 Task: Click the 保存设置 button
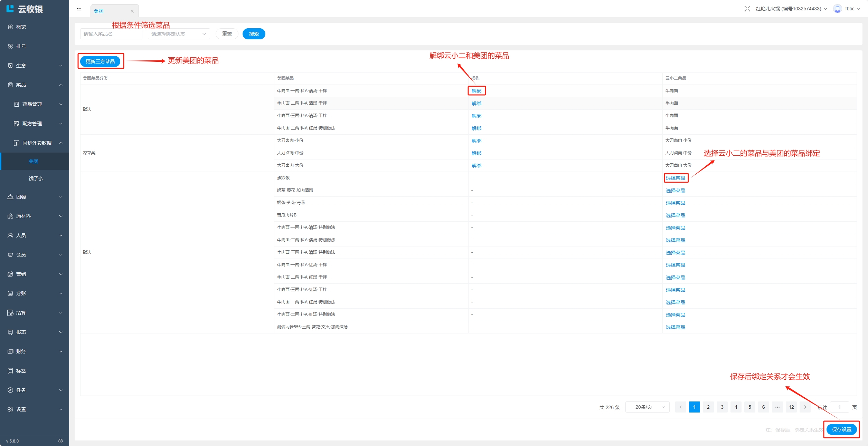(x=841, y=429)
